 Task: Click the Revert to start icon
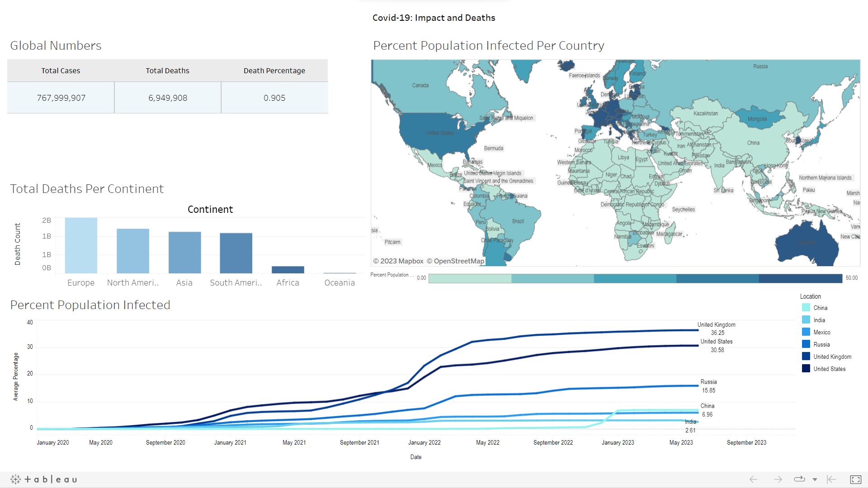coord(831,479)
